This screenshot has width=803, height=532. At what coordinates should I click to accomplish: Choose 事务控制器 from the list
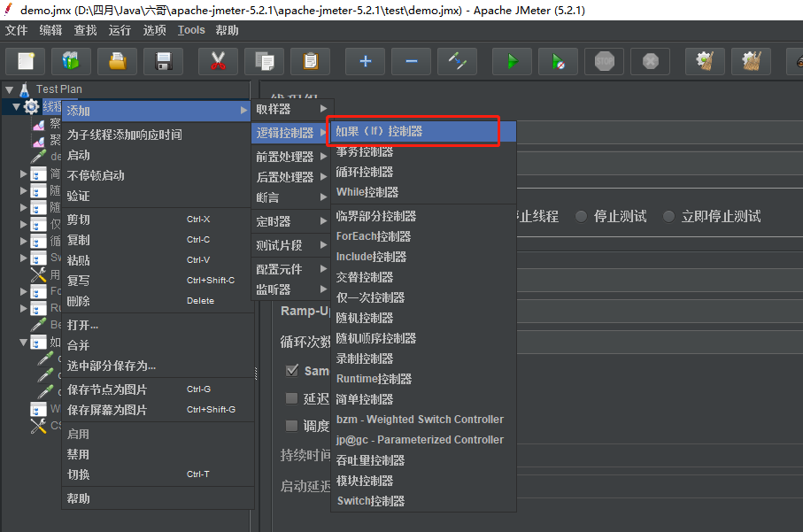(423, 151)
